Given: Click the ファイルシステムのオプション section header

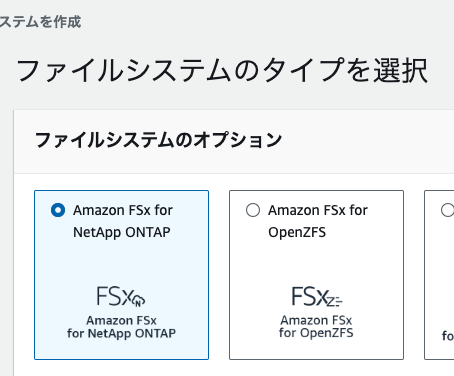Looking at the screenshot, I should click(x=158, y=140).
